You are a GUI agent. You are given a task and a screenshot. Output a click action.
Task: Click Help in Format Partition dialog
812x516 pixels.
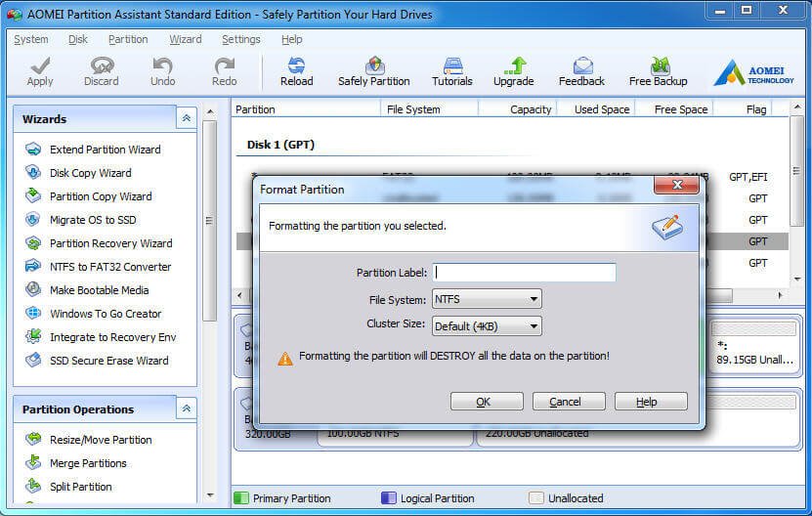[x=651, y=402]
